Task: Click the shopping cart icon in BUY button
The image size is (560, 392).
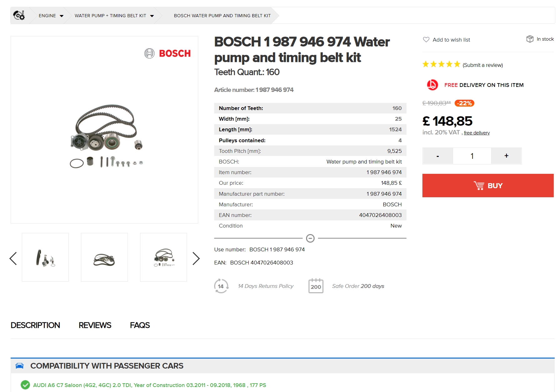Action: pos(479,186)
